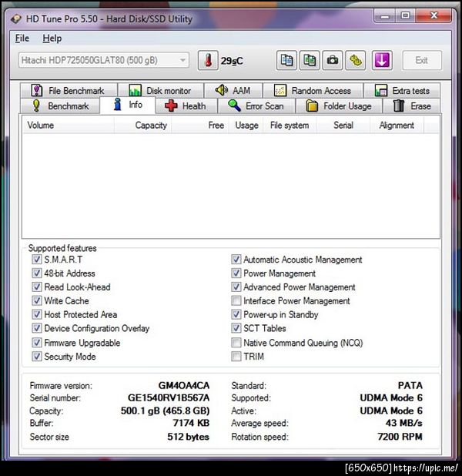Open the File Benchmark tab

69,90
